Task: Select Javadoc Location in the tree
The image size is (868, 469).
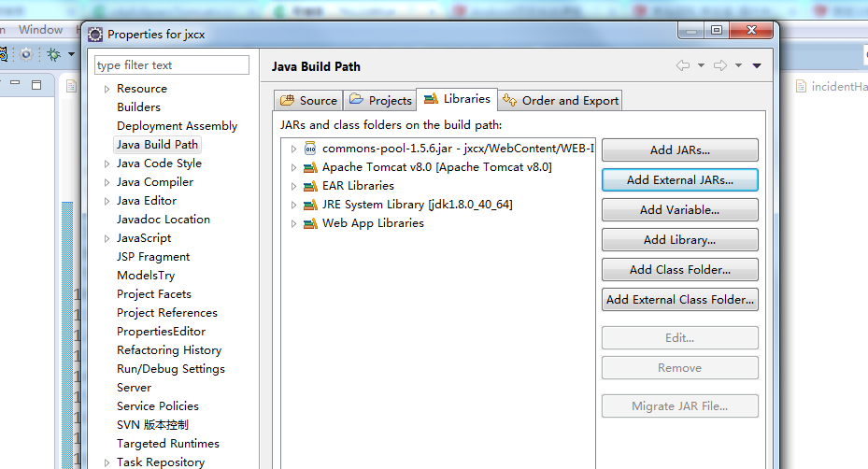Action: (164, 220)
